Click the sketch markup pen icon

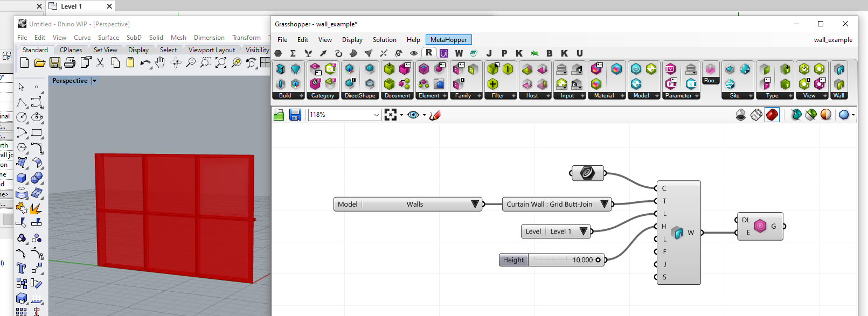pyautogui.click(x=435, y=115)
